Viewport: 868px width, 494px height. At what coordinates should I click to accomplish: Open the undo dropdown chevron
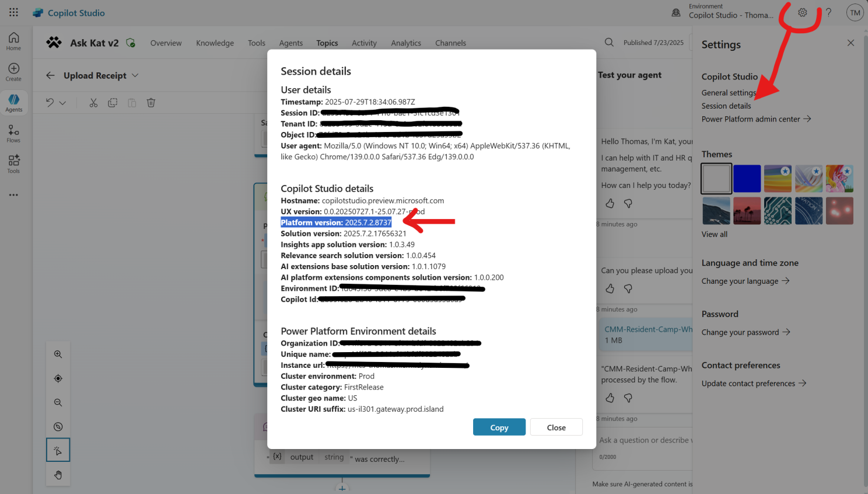pyautogui.click(x=62, y=103)
